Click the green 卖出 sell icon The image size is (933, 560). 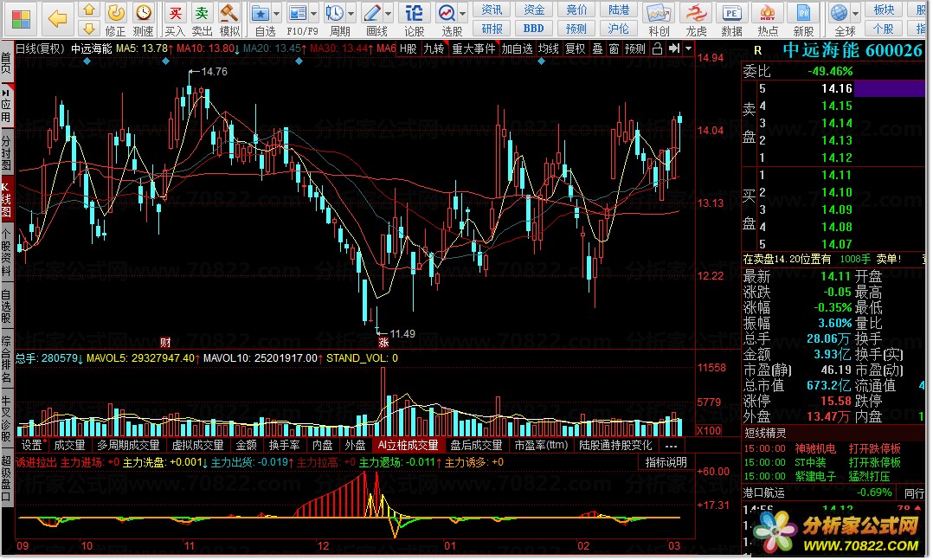(x=203, y=13)
